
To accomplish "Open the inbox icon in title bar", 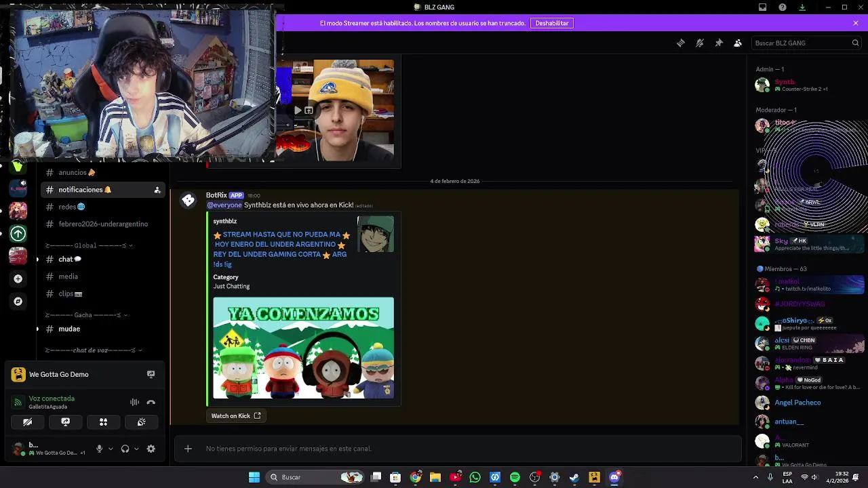I will [x=763, y=7].
